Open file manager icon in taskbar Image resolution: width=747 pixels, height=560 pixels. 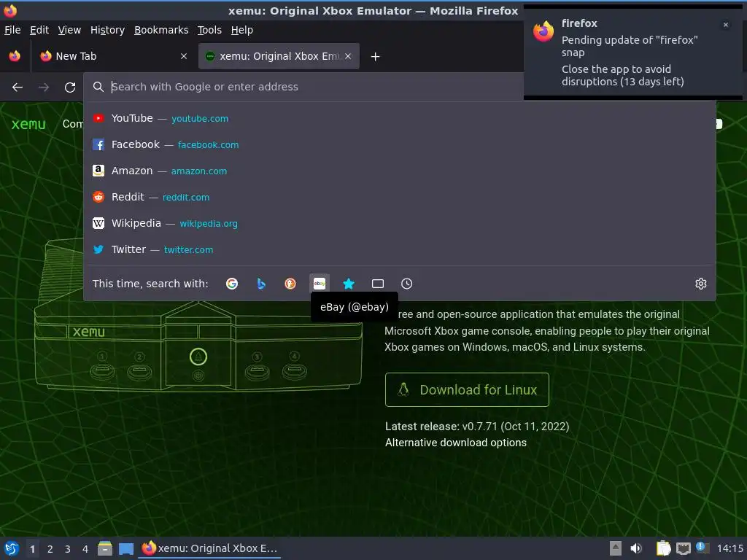(105, 548)
